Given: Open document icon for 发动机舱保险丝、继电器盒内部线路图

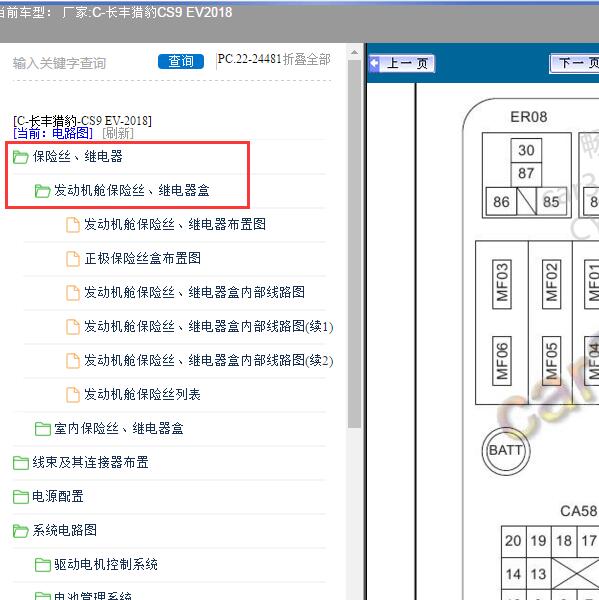Looking at the screenshot, I should [73, 293].
